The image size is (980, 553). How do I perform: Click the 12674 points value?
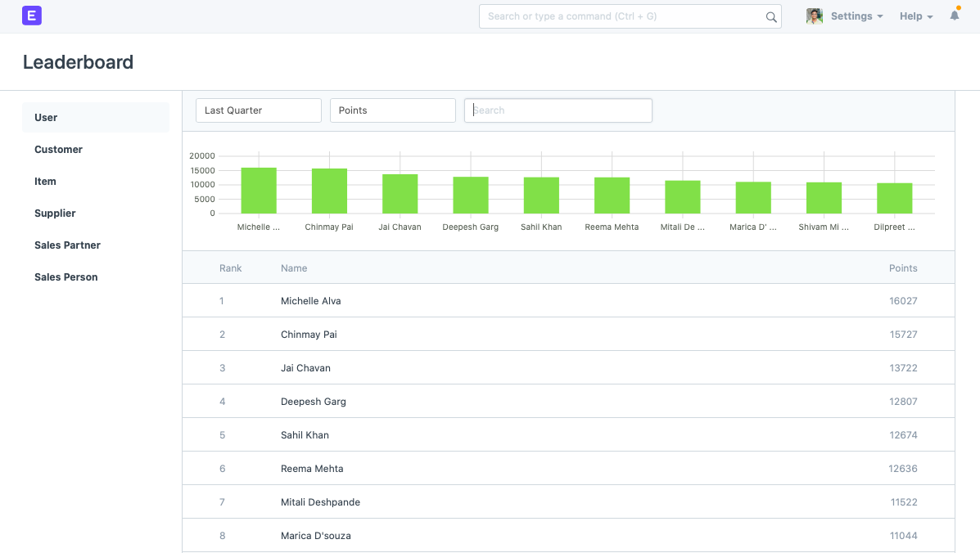tap(904, 435)
